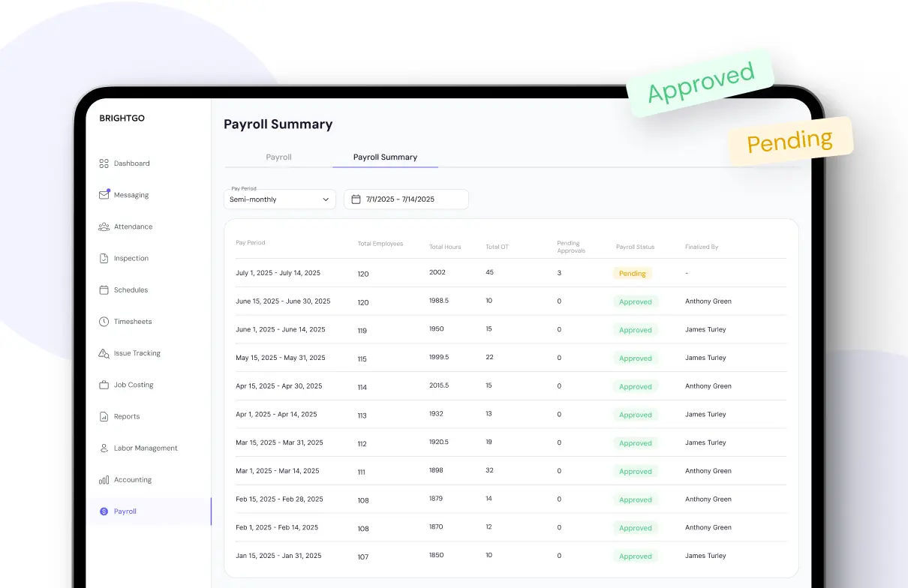Select the Messaging envelope icon
The height and width of the screenshot is (588, 908).
tap(104, 194)
